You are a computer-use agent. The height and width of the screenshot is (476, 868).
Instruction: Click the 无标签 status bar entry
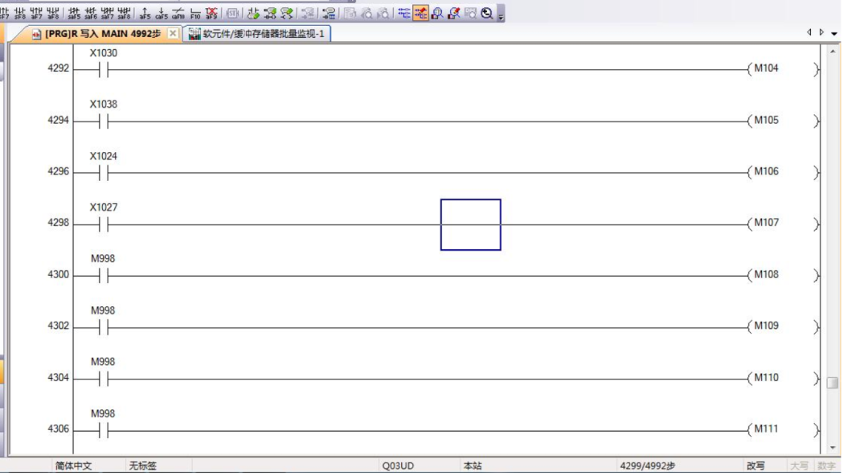point(143,466)
